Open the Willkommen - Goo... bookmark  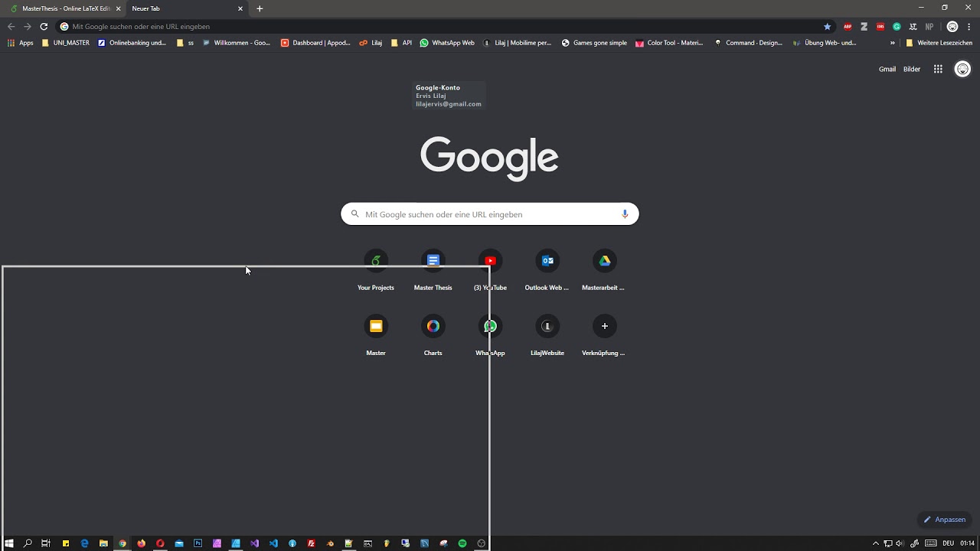pyautogui.click(x=237, y=43)
